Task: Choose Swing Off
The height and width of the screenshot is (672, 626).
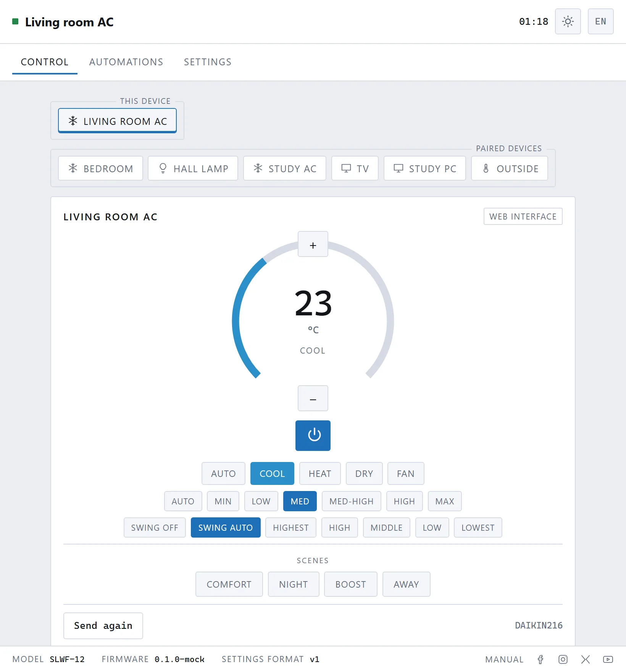Action: click(x=155, y=527)
